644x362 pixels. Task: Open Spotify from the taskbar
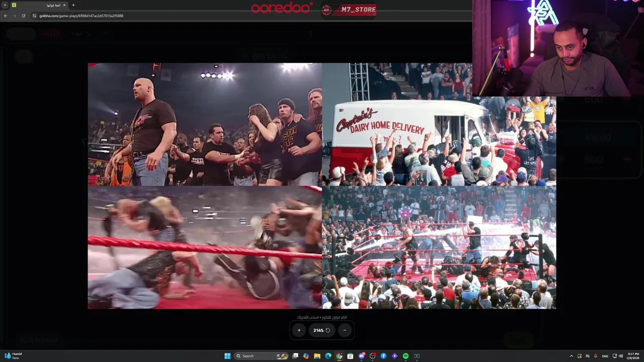406,356
